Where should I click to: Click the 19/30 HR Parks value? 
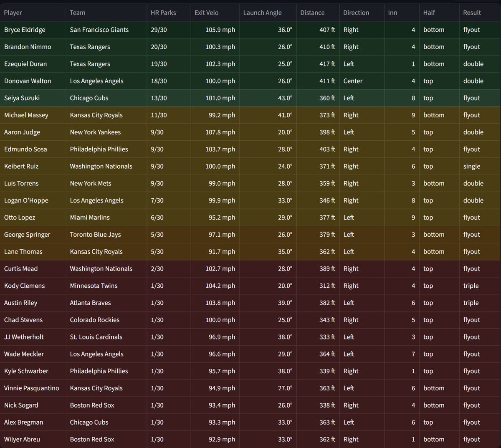point(159,64)
